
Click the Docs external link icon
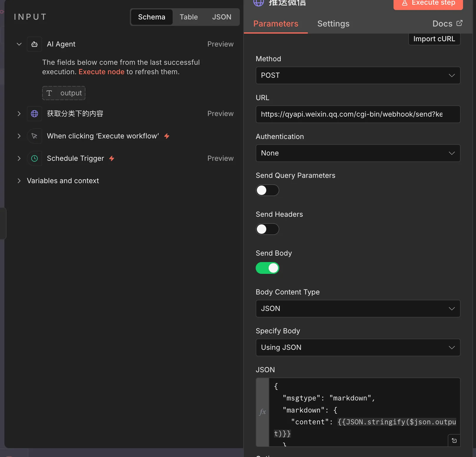click(459, 23)
